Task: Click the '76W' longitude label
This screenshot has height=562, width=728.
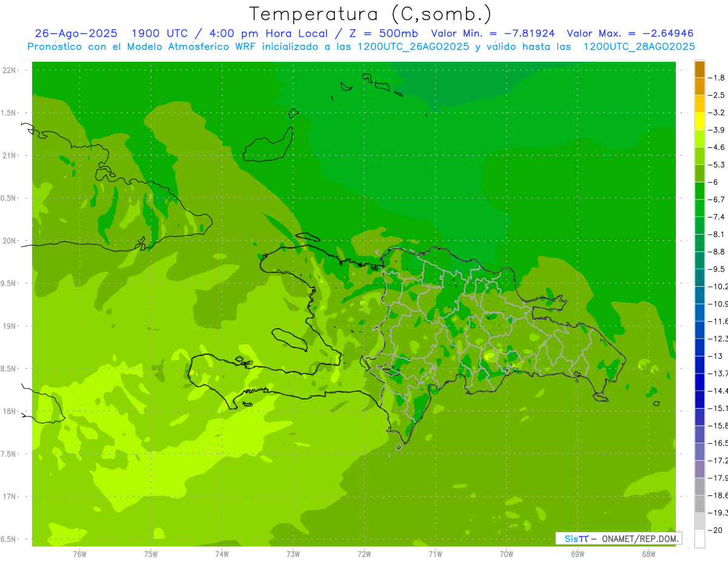Action: pyautogui.click(x=79, y=554)
